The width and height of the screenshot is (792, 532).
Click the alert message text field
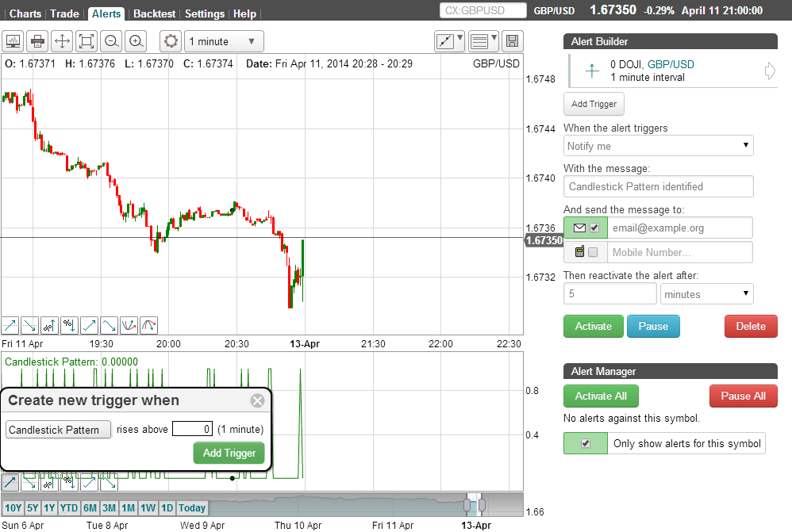[658, 186]
